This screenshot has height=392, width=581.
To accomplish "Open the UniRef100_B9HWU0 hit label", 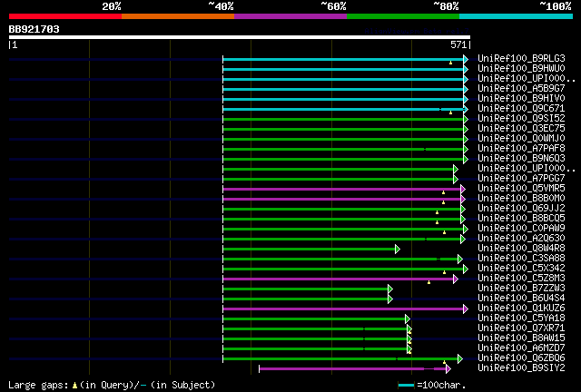I will [521, 69].
